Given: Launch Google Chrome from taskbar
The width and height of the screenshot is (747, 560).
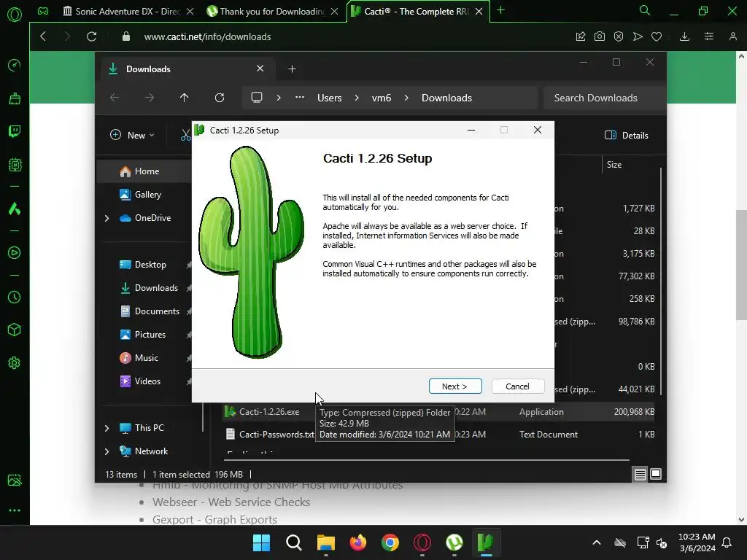Looking at the screenshot, I should click(x=390, y=542).
